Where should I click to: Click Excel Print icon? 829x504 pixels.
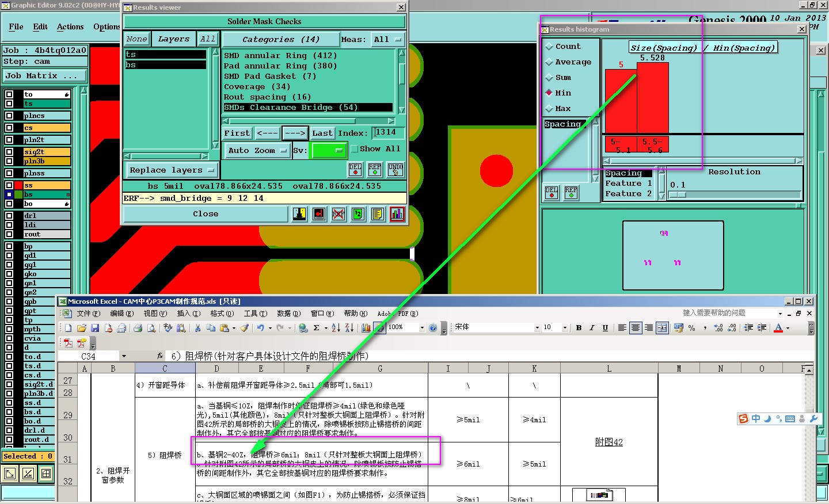(x=138, y=328)
